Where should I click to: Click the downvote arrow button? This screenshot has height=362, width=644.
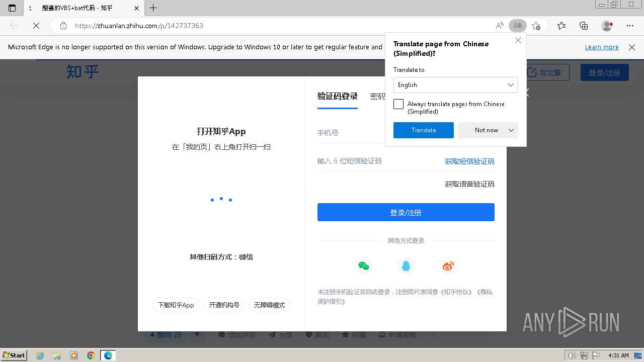click(197, 335)
